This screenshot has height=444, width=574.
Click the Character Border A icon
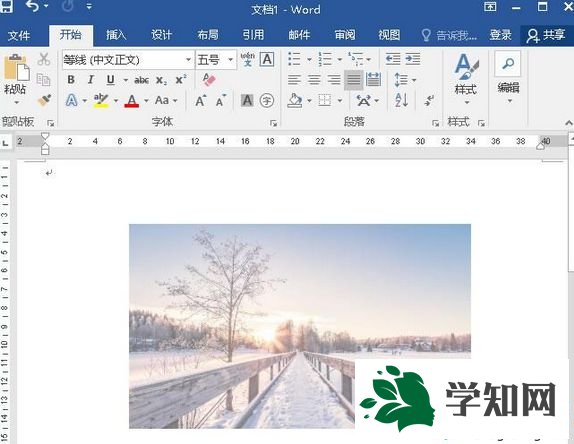click(267, 59)
